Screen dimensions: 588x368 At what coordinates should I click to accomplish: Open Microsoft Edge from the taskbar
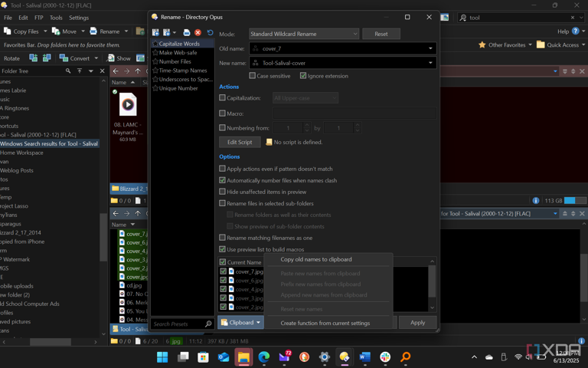tap(264, 357)
